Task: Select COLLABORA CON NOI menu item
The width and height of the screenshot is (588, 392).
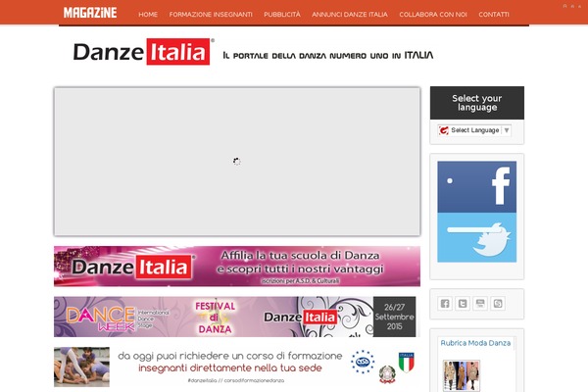Action: click(x=433, y=15)
